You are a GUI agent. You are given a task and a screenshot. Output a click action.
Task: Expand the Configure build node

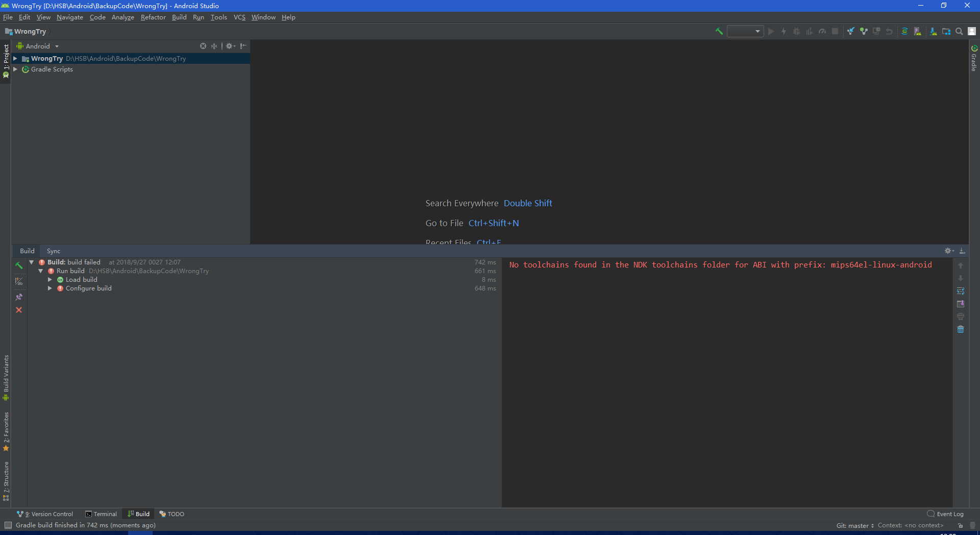(50, 288)
